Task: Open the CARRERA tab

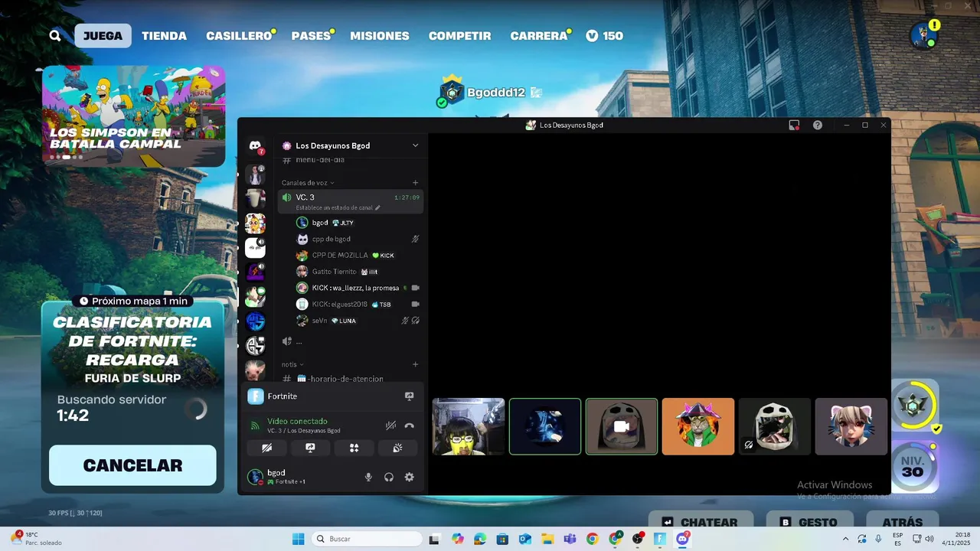Action: 539,36
